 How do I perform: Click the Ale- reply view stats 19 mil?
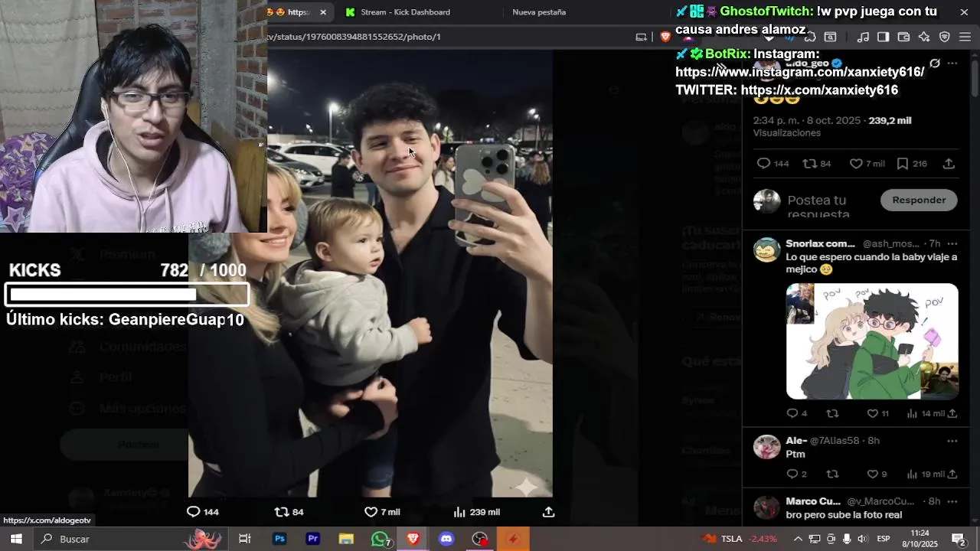925,474
